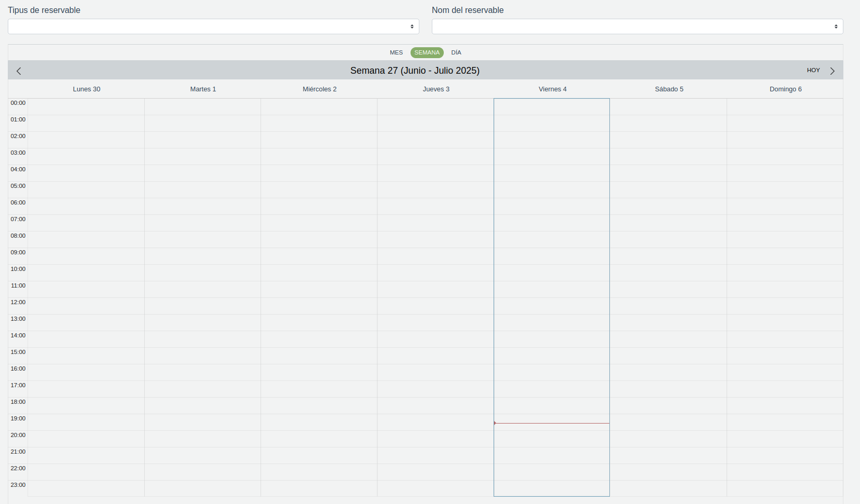Select the 12:00 slot on Miércoles 2
This screenshot has width=860, height=504.
tap(319, 306)
